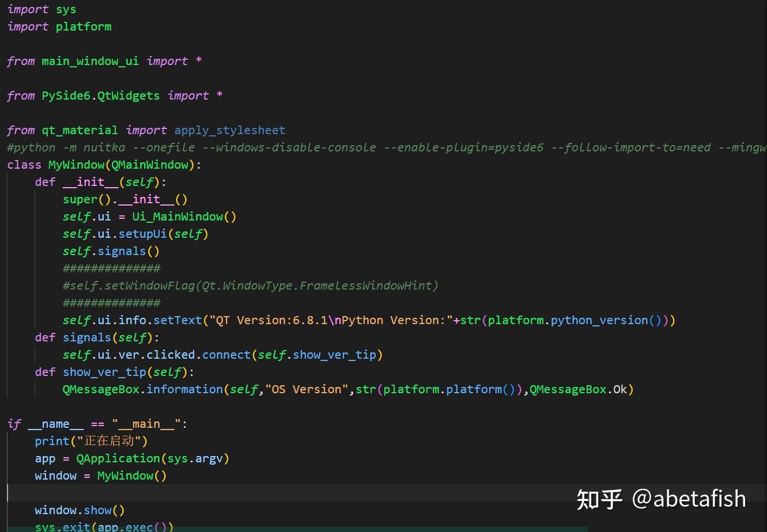Select "apply_stylesheet" in the qt_material import
Screen dimensions: 767x532
click(229, 130)
